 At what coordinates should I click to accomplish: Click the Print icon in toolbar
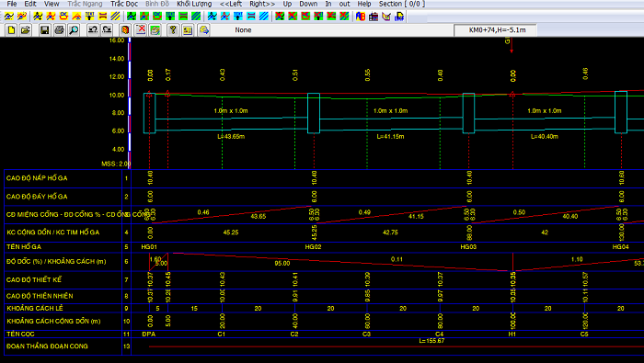pyautogui.click(x=59, y=30)
